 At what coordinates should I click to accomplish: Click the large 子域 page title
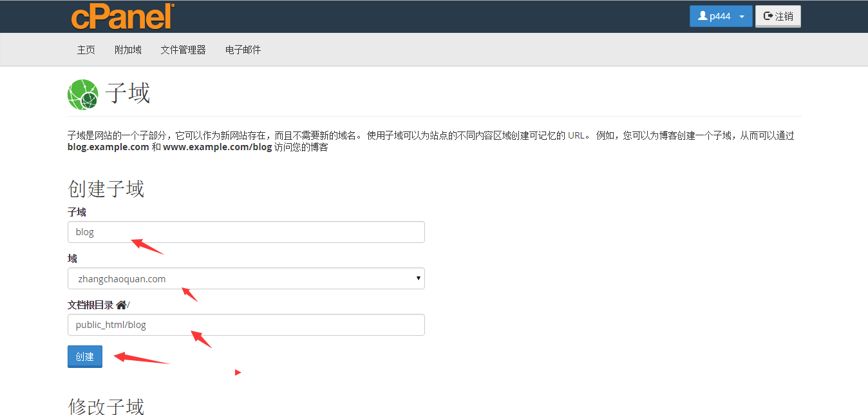click(x=127, y=94)
